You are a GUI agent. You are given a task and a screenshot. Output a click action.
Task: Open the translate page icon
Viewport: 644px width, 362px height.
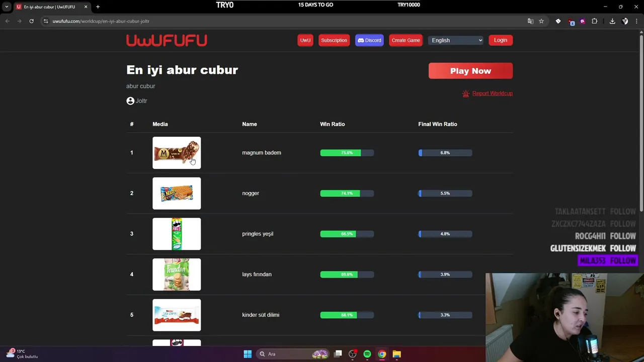click(530, 21)
